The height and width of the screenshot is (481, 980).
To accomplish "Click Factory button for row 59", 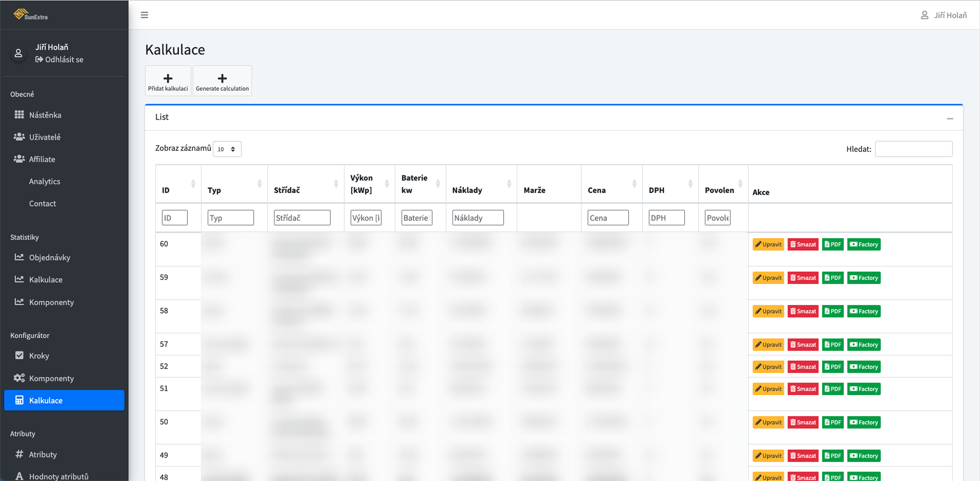I will pos(864,278).
